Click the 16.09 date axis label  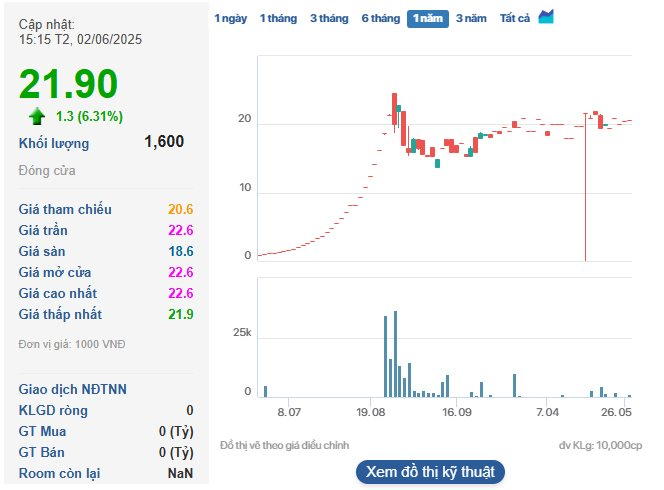coord(456,412)
